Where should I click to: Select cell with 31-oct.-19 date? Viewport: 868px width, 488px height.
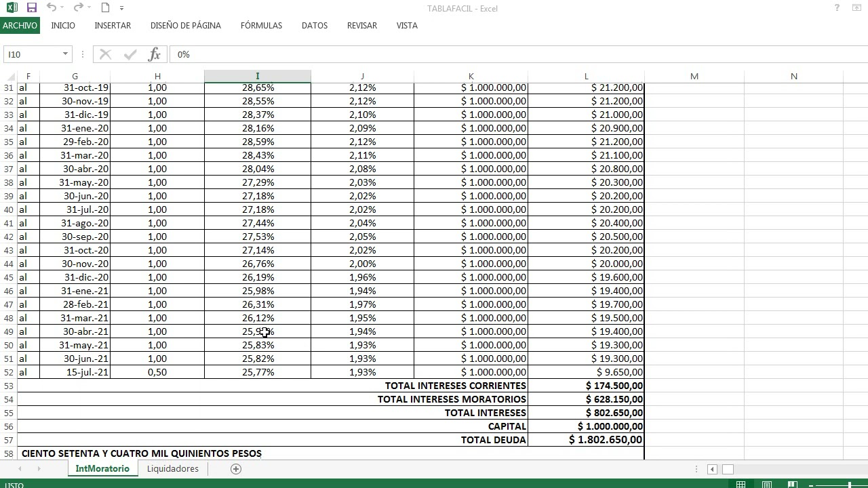click(75, 87)
